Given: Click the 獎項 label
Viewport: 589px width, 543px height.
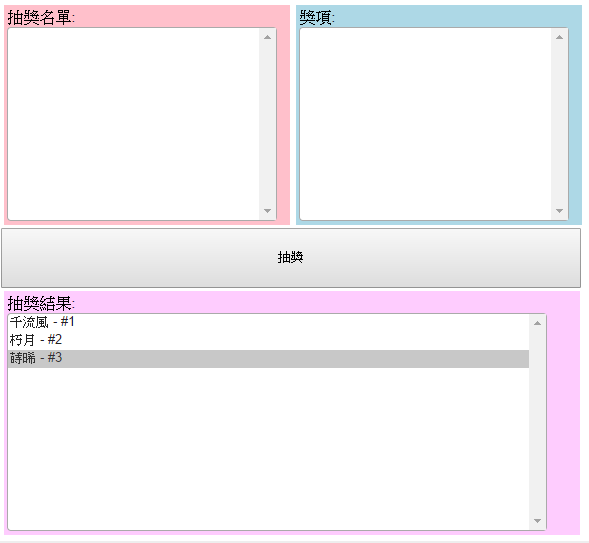Looking at the screenshot, I should (317, 17).
